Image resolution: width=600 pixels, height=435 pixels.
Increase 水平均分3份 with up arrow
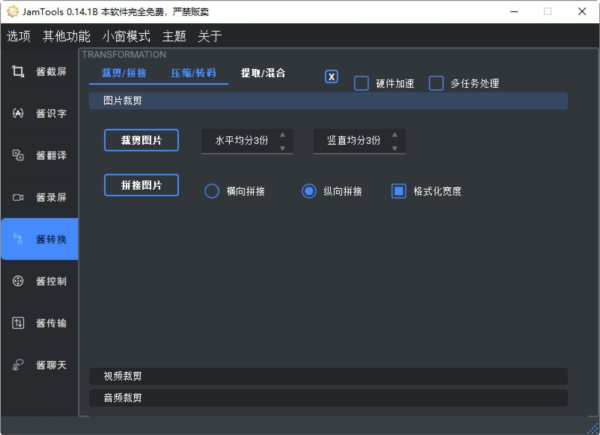(x=282, y=135)
